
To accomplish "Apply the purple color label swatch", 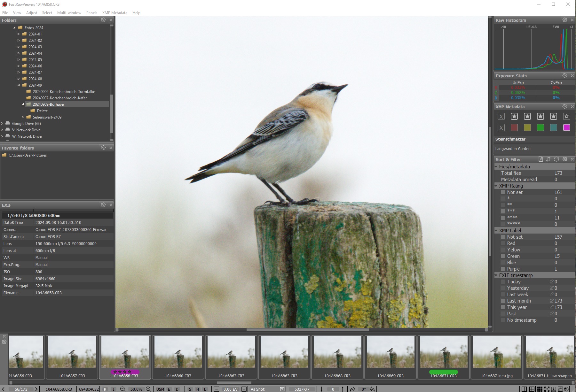I will (566, 127).
